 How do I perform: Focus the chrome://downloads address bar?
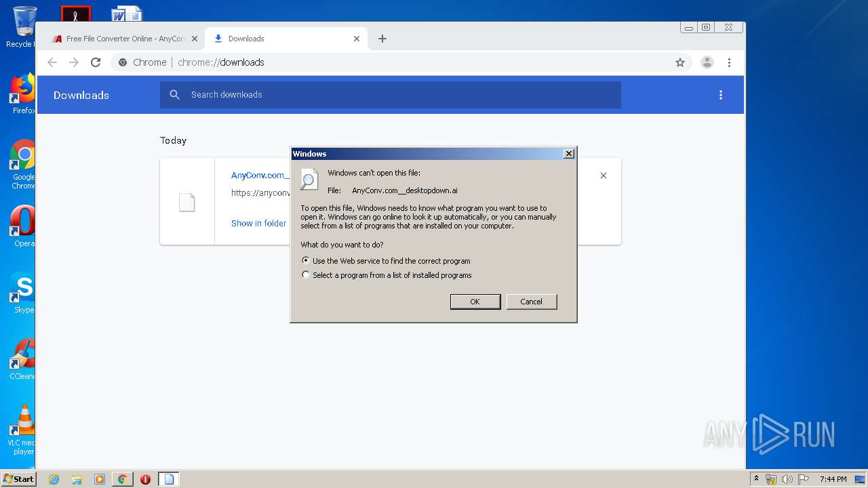pos(401,62)
